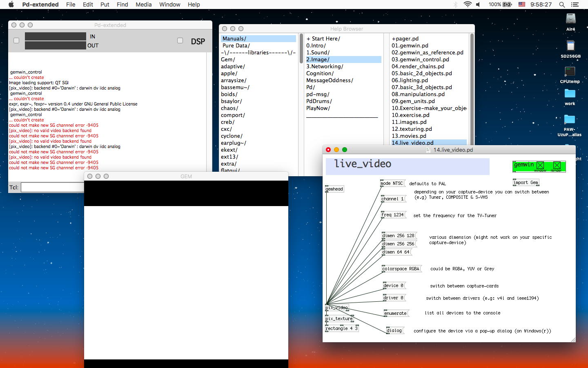Toggle the gemwin window checkbox
This screenshot has height=368, width=588.
coord(540,165)
